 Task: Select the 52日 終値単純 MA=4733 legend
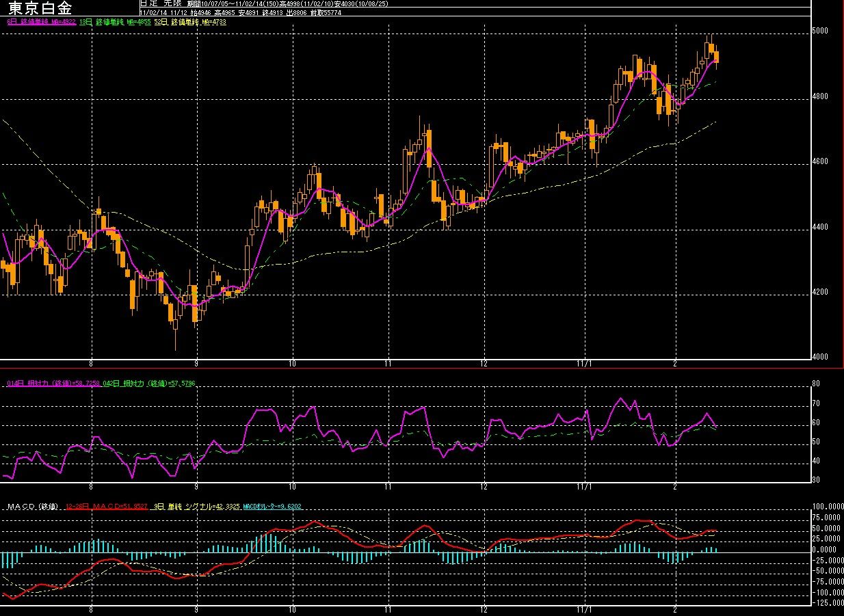click(x=190, y=22)
